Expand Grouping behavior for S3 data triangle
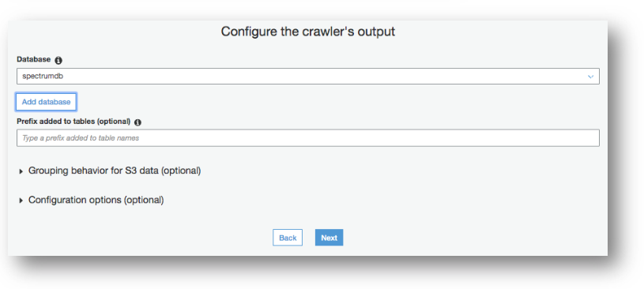This screenshot has width=644, height=289. [21, 171]
